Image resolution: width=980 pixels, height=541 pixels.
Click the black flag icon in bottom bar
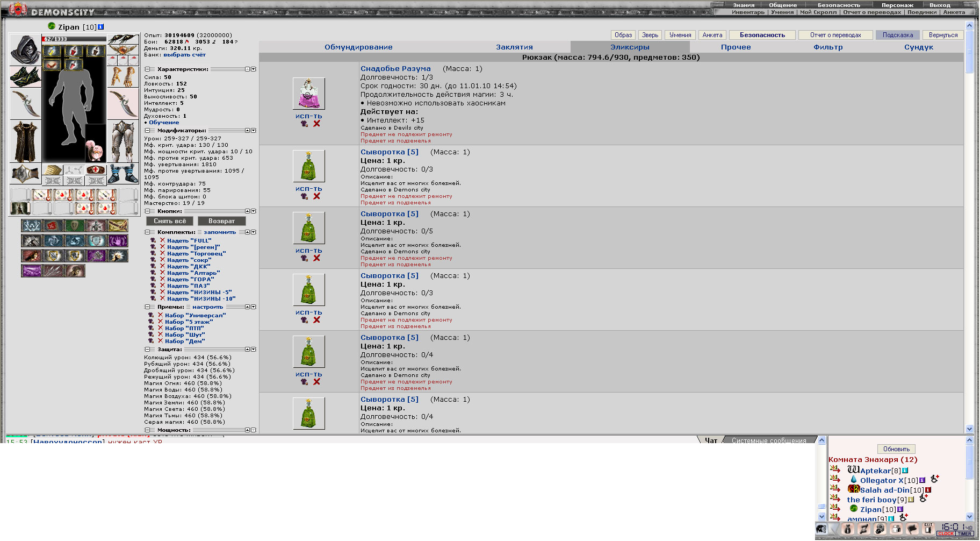(912, 529)
